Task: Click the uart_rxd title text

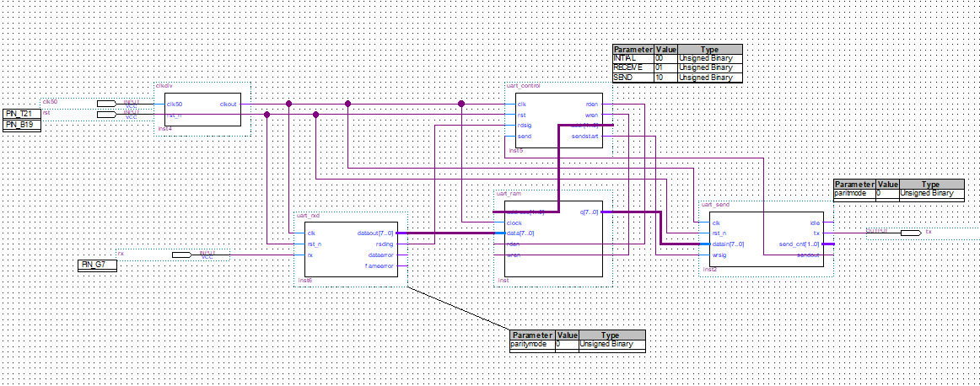Action: pyautogui.click(x=308, y=215)
